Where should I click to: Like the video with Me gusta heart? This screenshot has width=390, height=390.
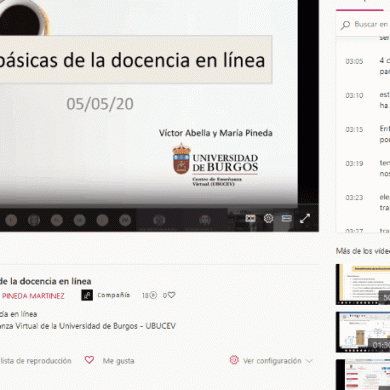(x=89, y=360)
